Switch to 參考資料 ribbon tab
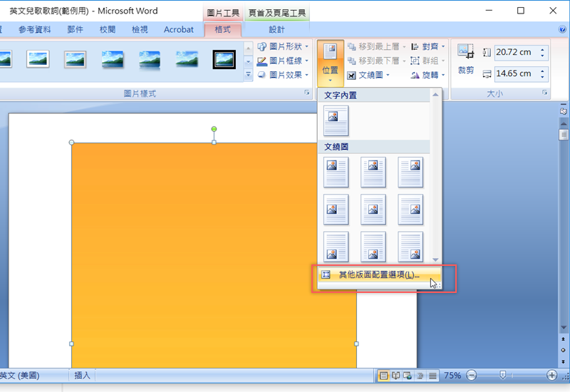 pyautogui.click(x=34, y=29)
